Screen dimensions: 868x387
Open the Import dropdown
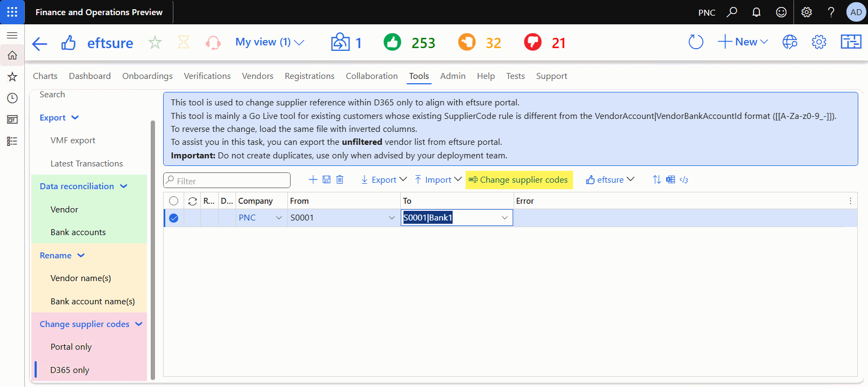coord(438,179)
